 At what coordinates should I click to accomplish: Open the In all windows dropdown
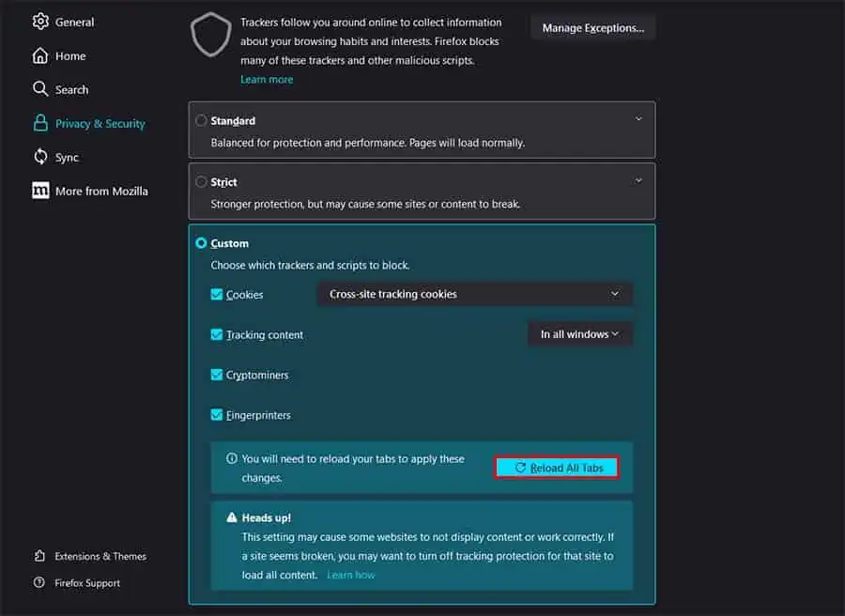[580, 334]
